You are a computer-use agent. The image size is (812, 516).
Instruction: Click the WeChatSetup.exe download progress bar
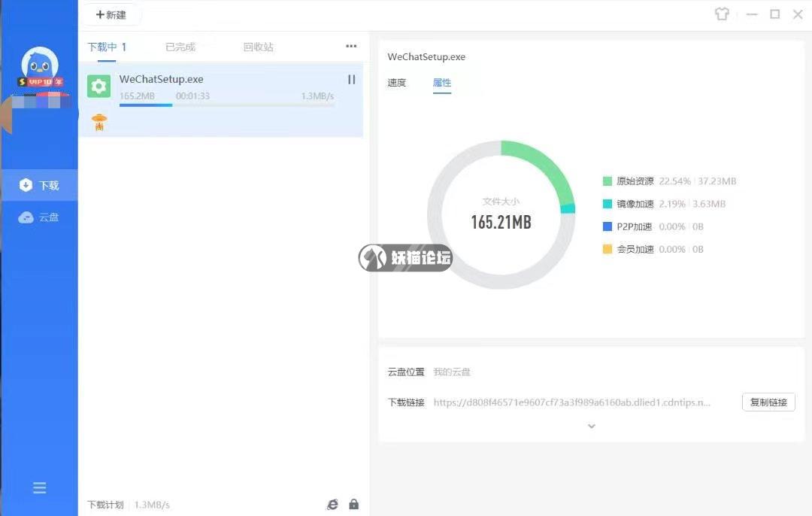click(x=227, y=105)
